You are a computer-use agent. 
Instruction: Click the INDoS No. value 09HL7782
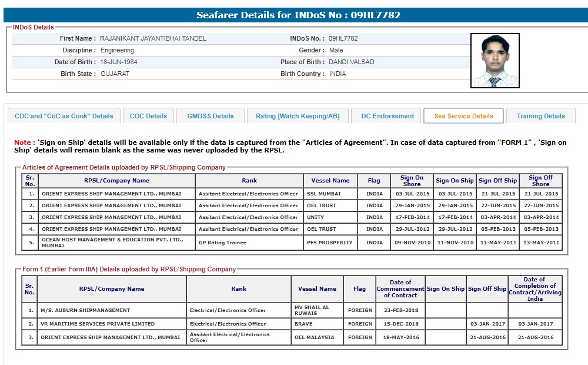coord(343,38)
